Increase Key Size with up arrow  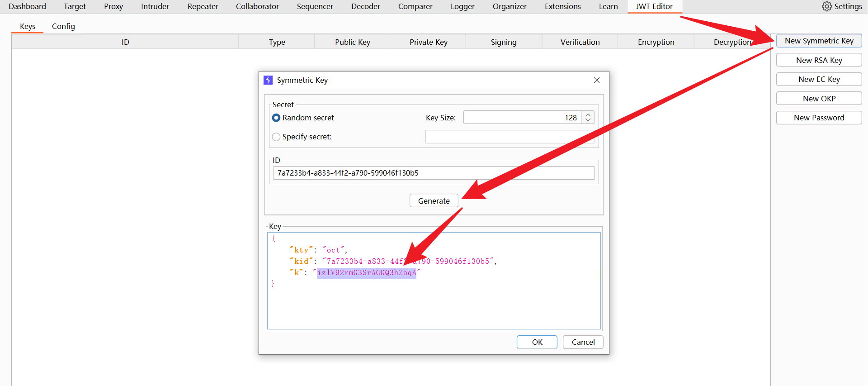click(588, 115)
